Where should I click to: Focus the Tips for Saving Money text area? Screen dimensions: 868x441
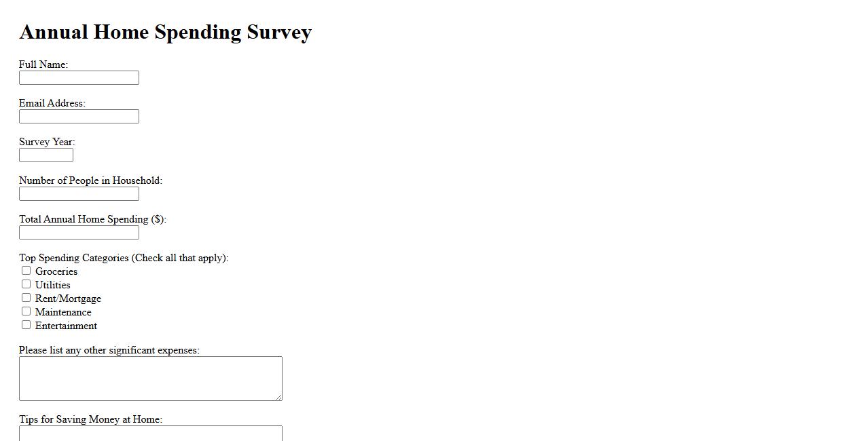150,434
